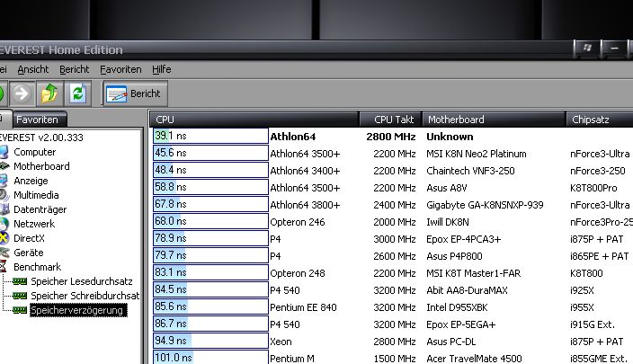Click the green refresh toolbar icon
The width and height of the screenshot is (633, 364).
point(77,93)
